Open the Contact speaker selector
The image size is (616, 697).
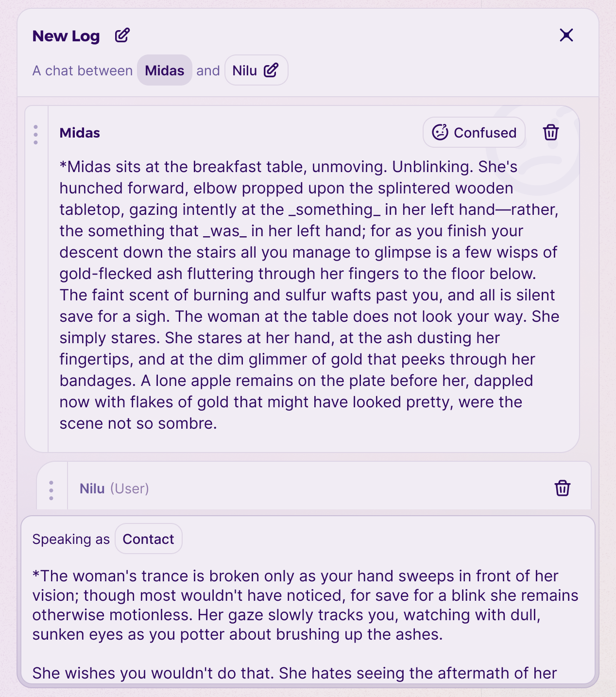pos(148,539)
